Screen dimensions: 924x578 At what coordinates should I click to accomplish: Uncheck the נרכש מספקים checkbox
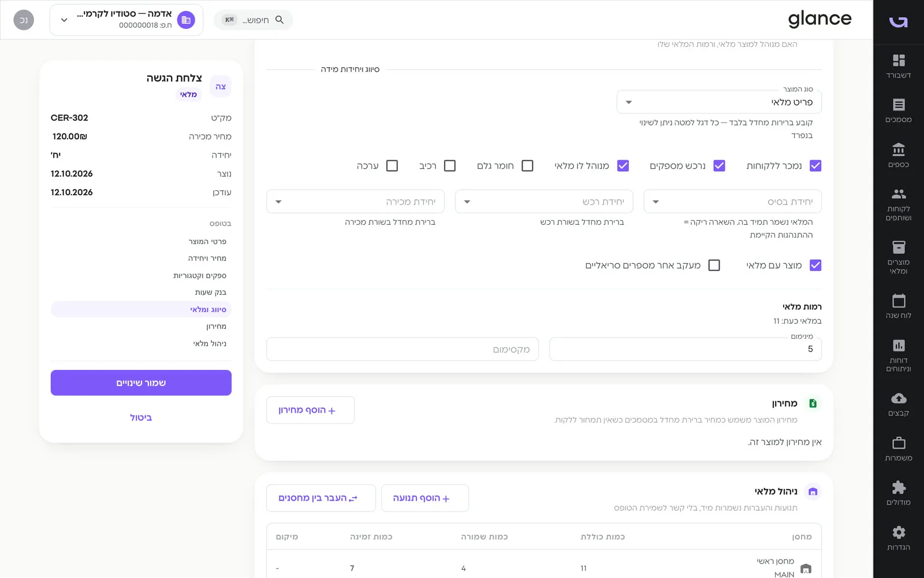pos(719,166)
